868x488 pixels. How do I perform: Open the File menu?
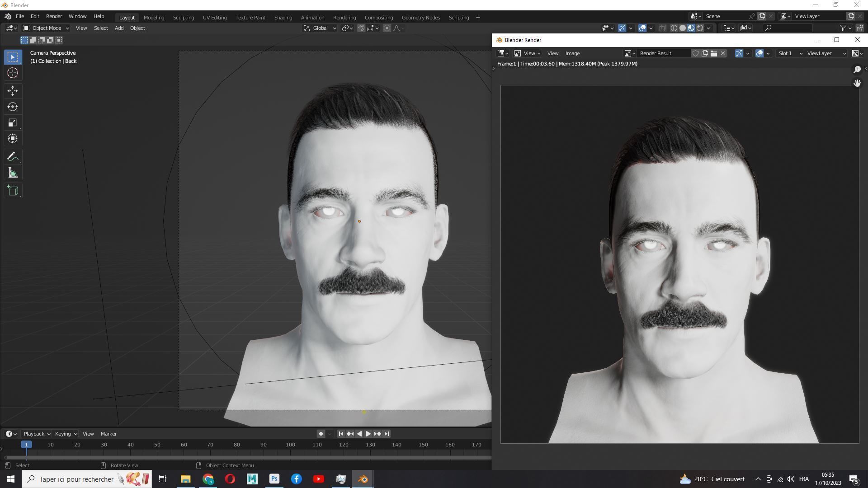coord(20,16)
